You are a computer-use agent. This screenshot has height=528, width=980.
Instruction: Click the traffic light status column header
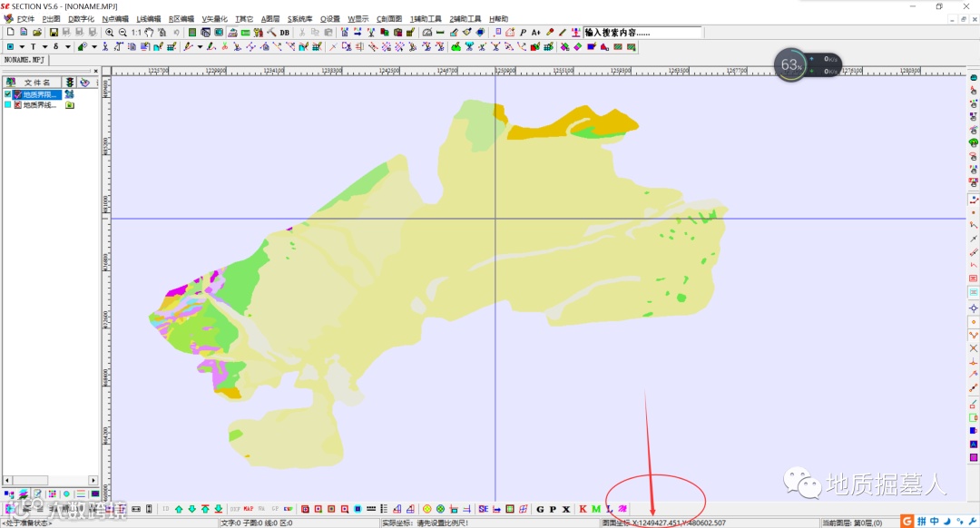click(69, 83)
